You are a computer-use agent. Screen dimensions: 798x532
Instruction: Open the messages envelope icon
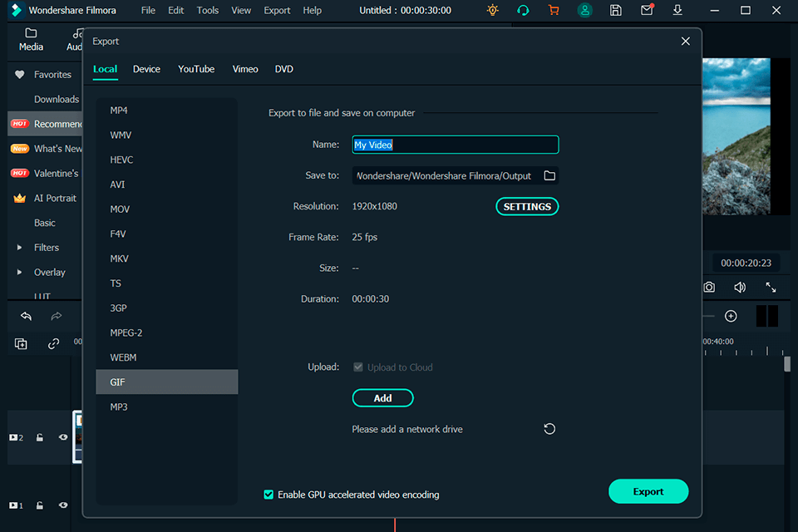tap(647, 10)
